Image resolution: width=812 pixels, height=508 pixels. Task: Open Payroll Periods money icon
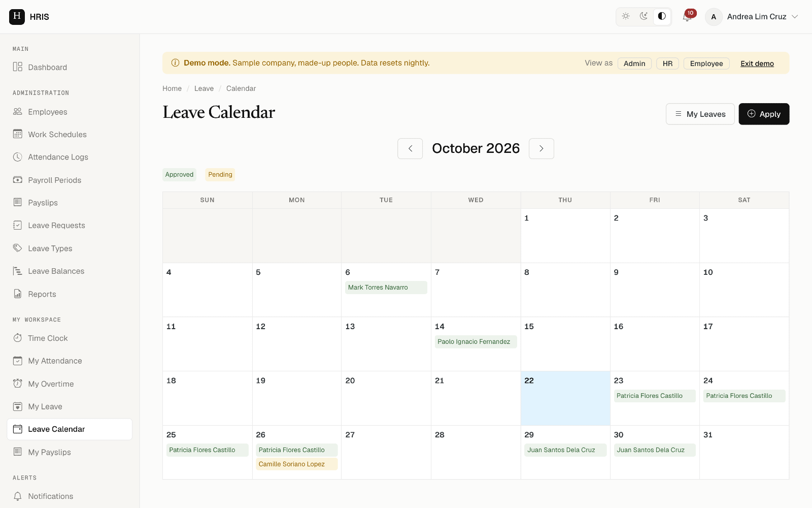tap(18, 180)
